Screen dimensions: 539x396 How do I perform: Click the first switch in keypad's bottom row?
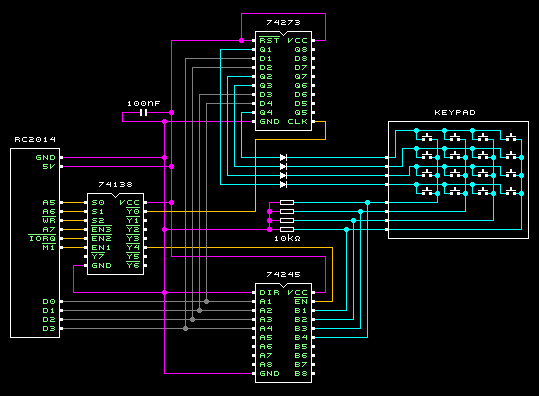pos(427,191)
